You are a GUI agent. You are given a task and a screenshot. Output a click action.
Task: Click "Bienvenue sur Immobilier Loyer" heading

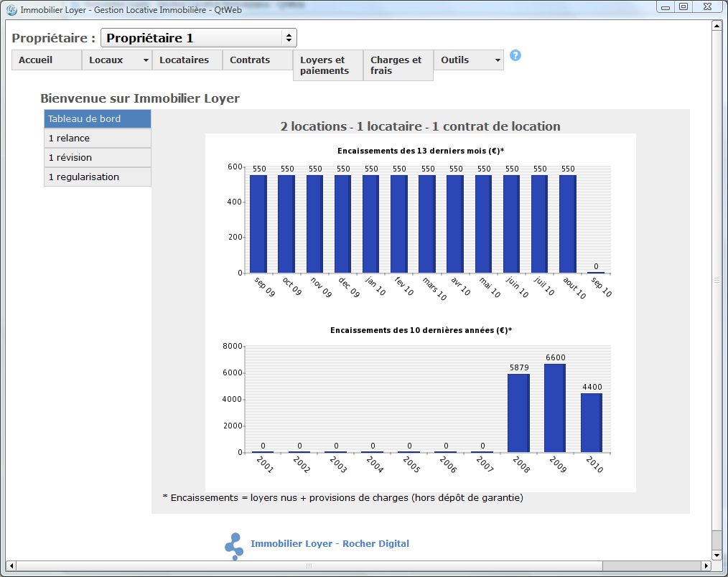click(x=140, y=98)
